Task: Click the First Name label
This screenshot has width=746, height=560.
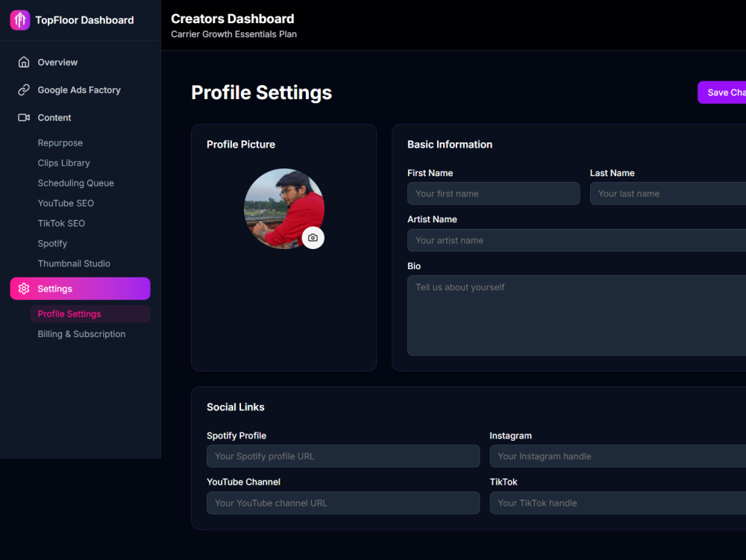Action: pyautogui.click(x=430, y=173)
